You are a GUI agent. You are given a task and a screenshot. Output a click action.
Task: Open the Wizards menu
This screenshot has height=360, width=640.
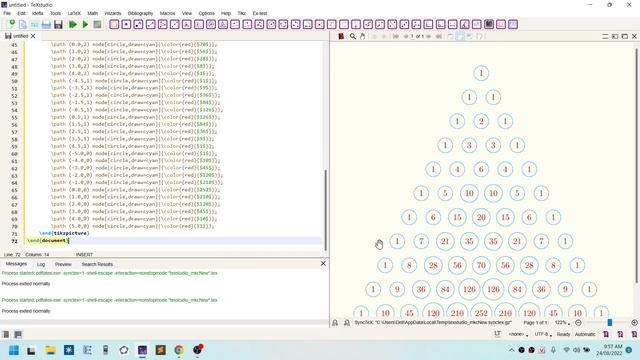point(113,13)
